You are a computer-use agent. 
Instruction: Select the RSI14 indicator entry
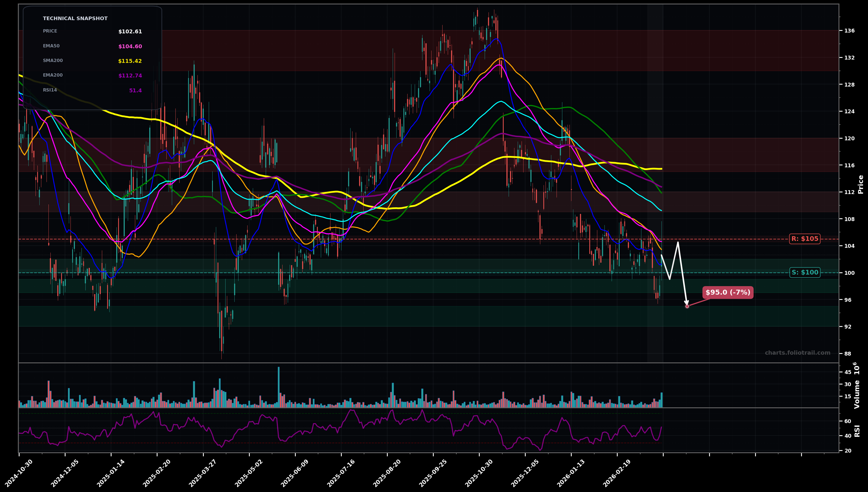pyautogui.click(x=49, y=90)
